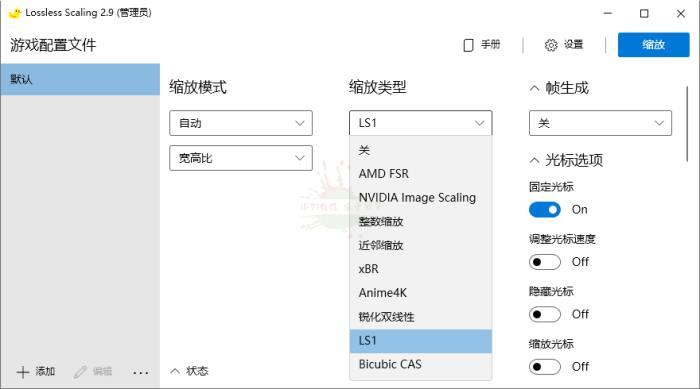Open the 宽高比 dropdown

click(241, 158)
